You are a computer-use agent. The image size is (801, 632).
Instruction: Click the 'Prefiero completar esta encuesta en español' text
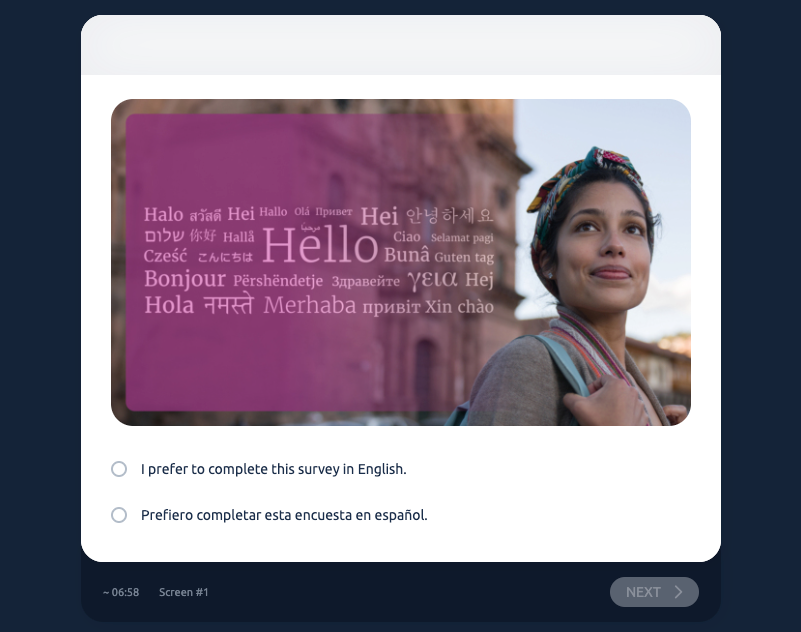[284, 515]
